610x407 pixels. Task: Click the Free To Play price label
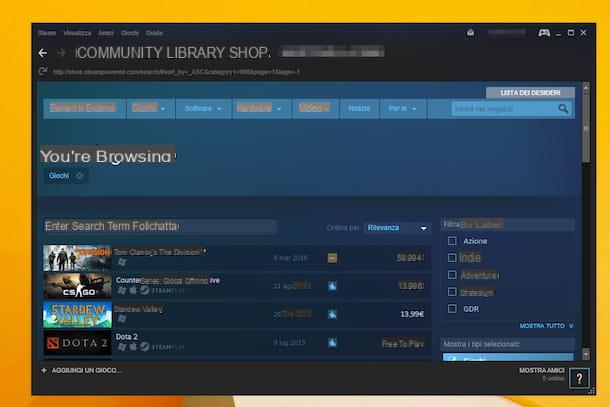[403, 344]
